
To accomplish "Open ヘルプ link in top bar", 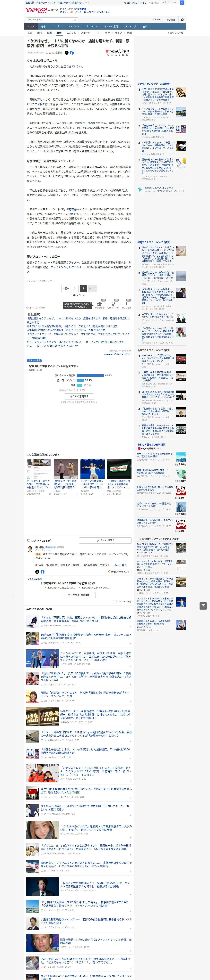I will click(x=143, y=3).
